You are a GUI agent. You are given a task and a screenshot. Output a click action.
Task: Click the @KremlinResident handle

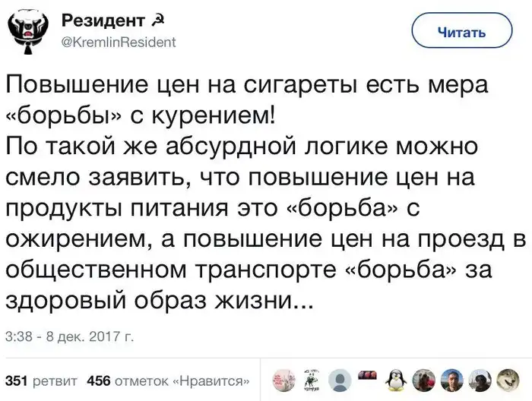(117, 43)
